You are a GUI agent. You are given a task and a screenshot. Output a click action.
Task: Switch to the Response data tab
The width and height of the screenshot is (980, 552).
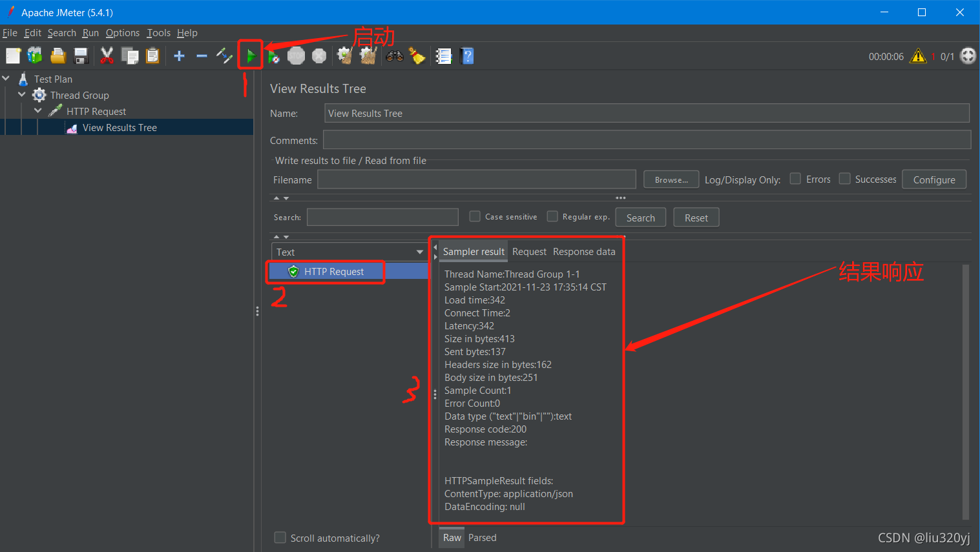tap(584, 252)
